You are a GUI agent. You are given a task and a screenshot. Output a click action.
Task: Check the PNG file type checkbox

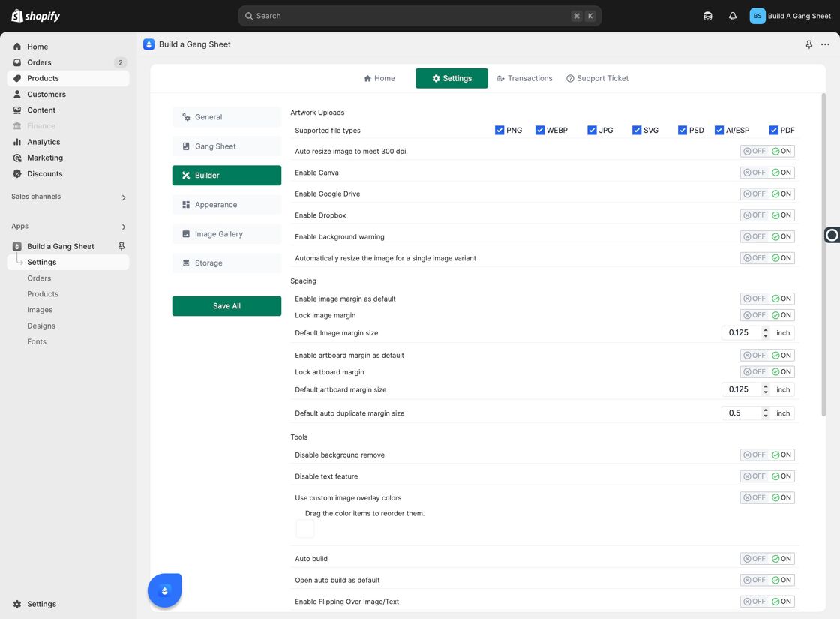pos(499,131)
